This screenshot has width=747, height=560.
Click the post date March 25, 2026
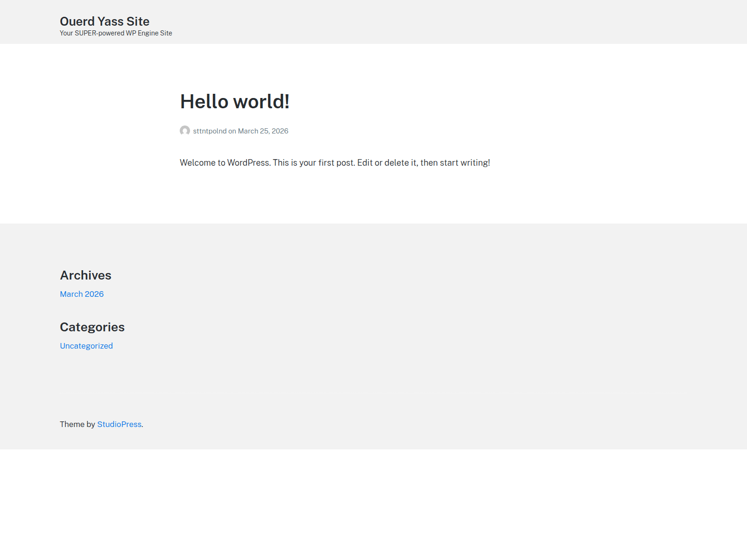[x=263, y=131]
